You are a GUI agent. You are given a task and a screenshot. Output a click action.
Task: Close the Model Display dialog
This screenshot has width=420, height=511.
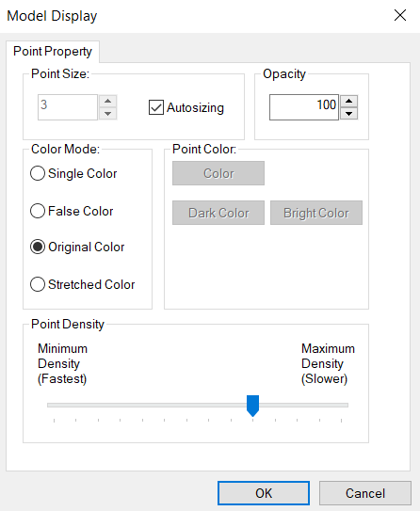point(400,15)
